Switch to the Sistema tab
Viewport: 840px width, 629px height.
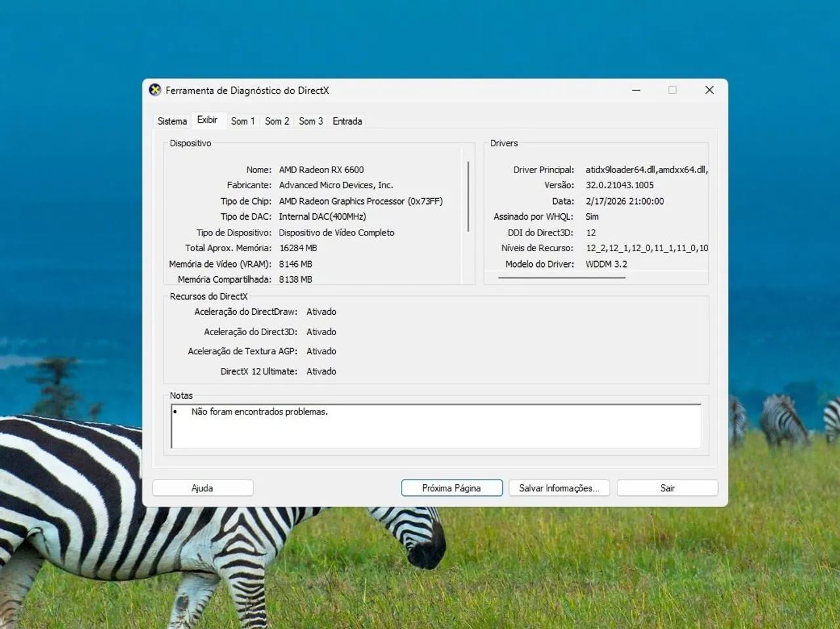pyautogui.click(x=172, y=121)
